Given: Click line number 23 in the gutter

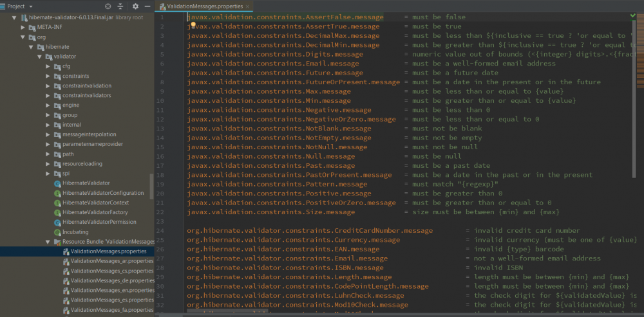Looking at the screenshot, I should (x=160, y=221).
